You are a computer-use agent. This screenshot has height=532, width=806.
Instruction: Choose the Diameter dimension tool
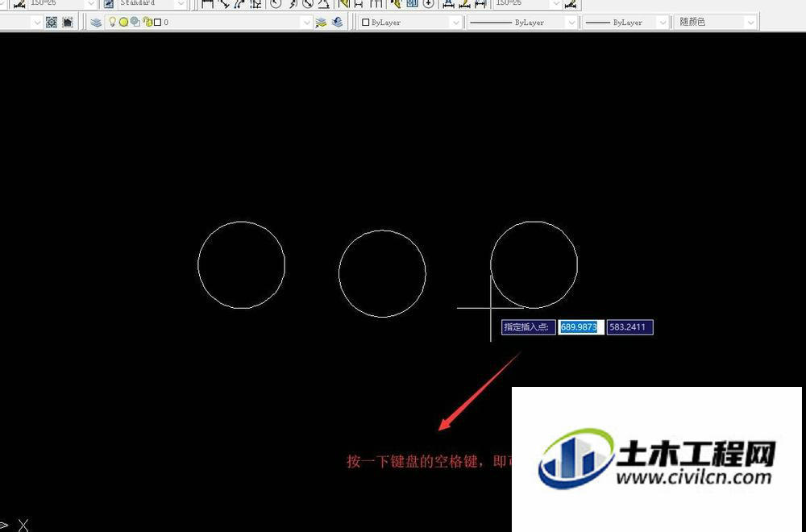click(x=308, y=4)
